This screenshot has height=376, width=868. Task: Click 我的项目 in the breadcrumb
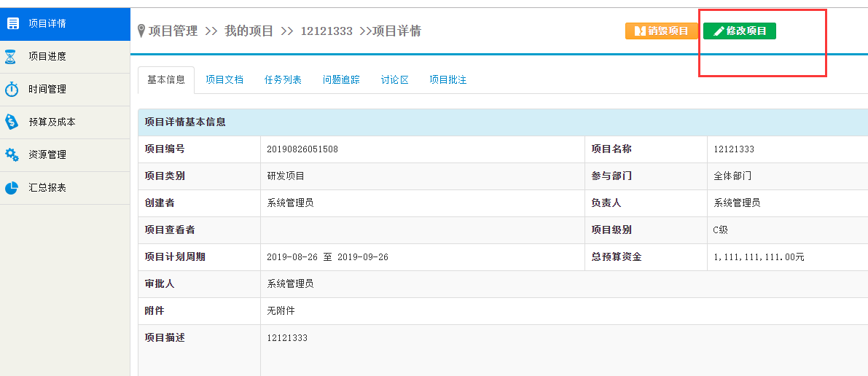[x=249, y=31]
